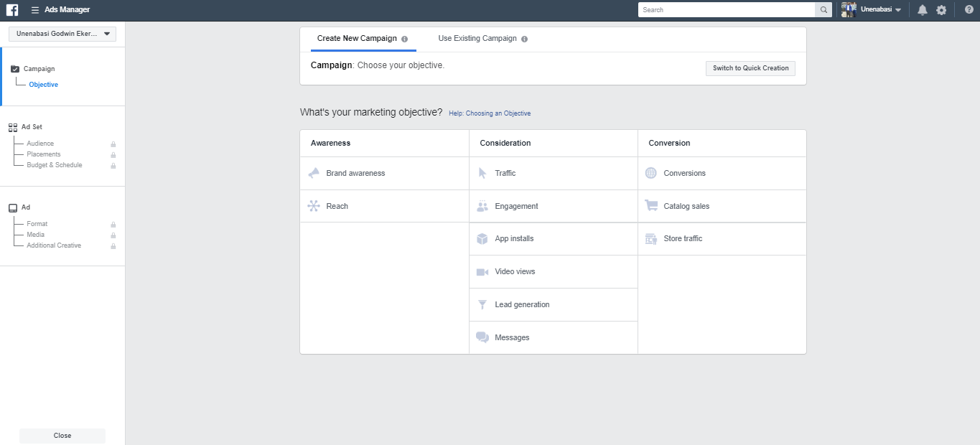Click the help question mark icon
The image size is (980, 445).
click(x=969, y=10)
